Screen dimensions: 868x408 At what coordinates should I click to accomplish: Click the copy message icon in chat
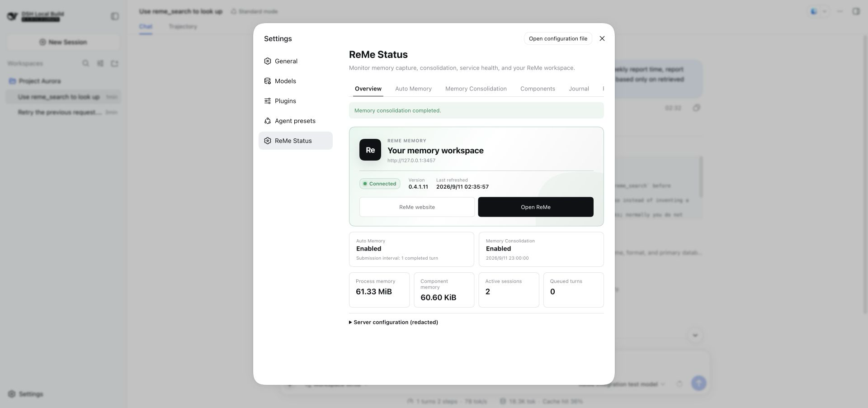click(x=696, y=108)
